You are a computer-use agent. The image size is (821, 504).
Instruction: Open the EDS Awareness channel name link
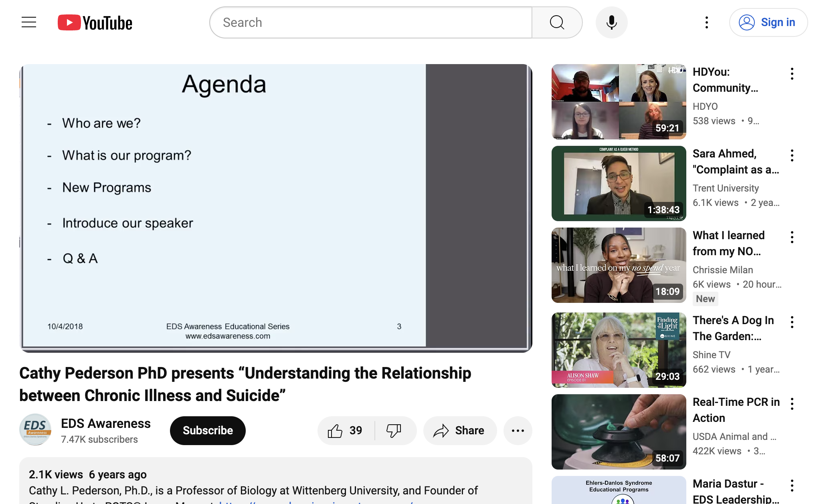coord(106,423)
